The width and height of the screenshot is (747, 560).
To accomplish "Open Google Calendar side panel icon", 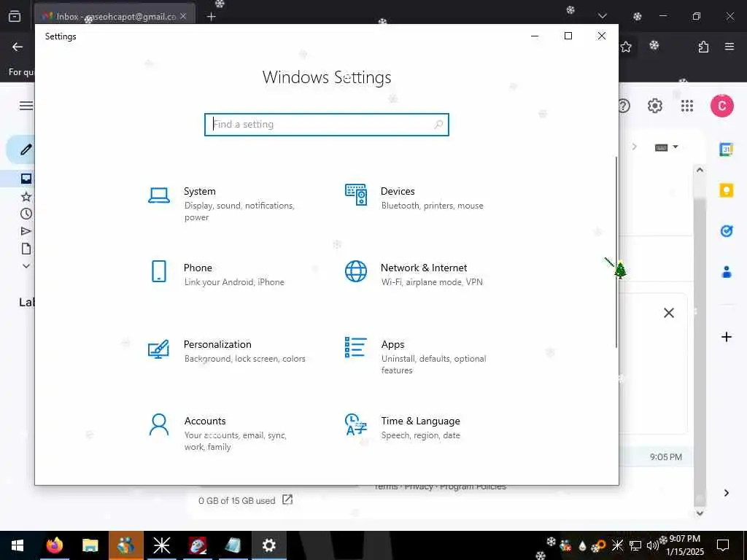I will 727,149.
